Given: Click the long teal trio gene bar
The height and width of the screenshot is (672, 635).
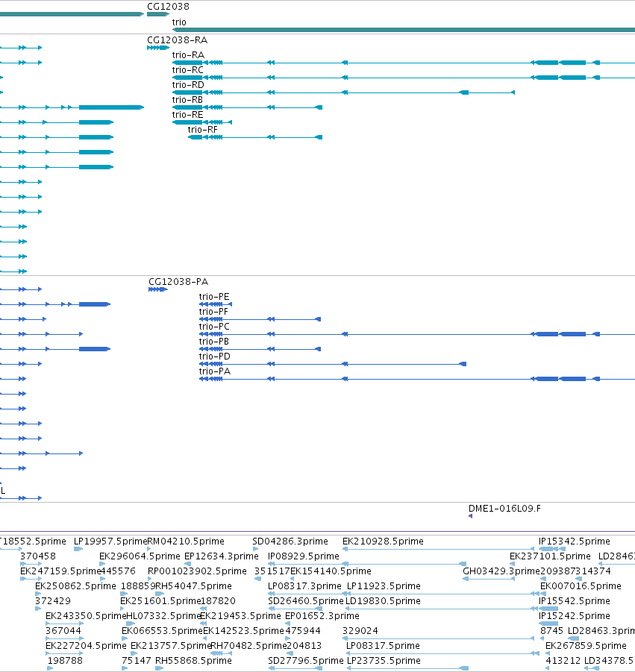Looking at the screenshot, I should [404, 30].
